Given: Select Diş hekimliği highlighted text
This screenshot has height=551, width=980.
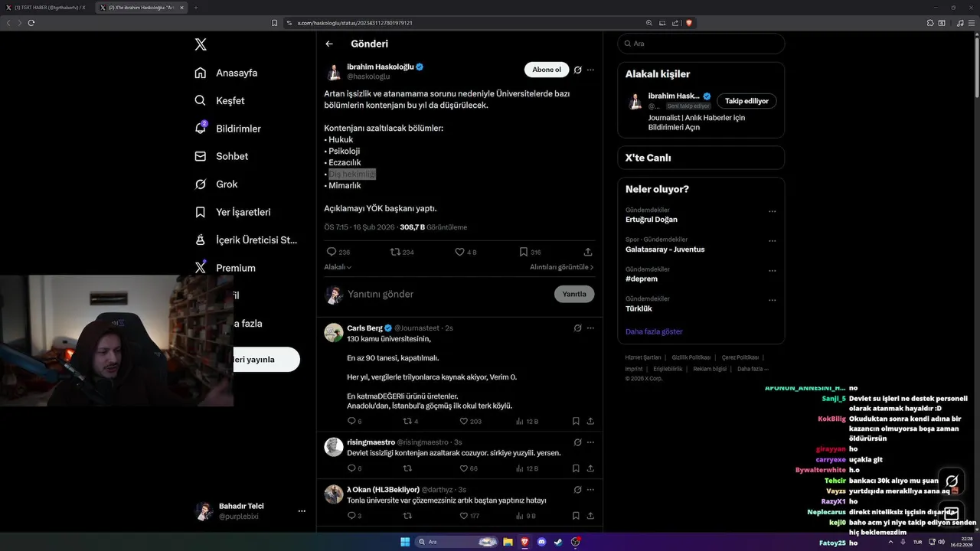Looking at the screenshot, I should pyautogui.click(x=352, y=174).
